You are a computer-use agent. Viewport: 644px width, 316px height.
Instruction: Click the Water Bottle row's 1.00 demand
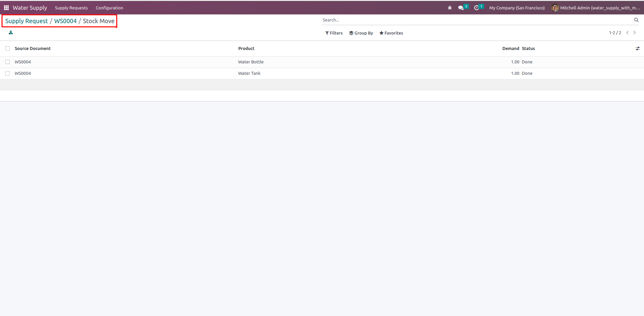pyautogui.click(x=515, y=62)
